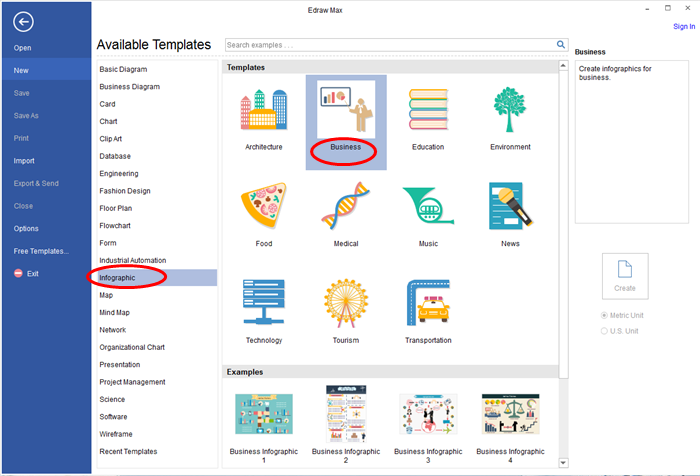Image resolution: width=700 pixels, height=476 pixels.
Task: Select the Wireframe category
Action: click(116, 434)
